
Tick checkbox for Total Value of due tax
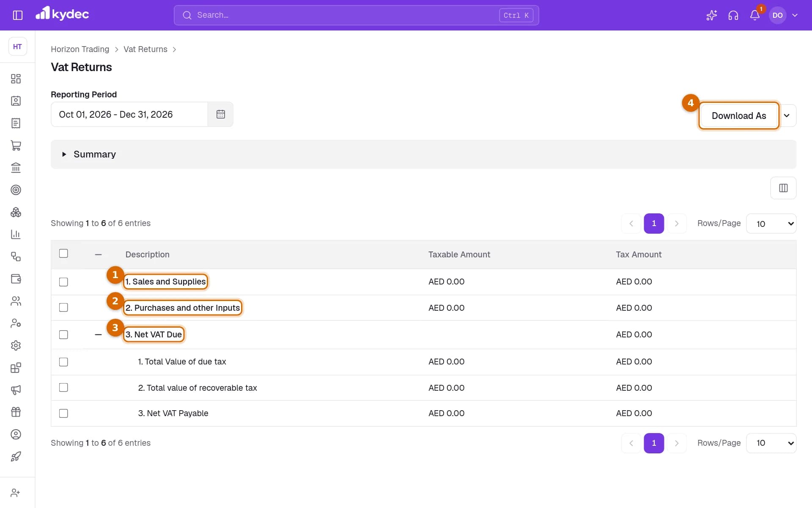(63, 362)
